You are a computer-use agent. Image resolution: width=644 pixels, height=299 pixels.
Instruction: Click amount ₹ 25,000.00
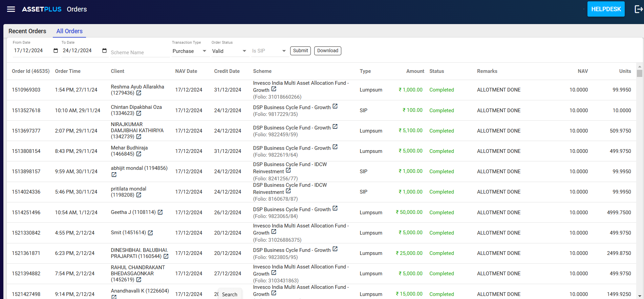tap(409, 253)
